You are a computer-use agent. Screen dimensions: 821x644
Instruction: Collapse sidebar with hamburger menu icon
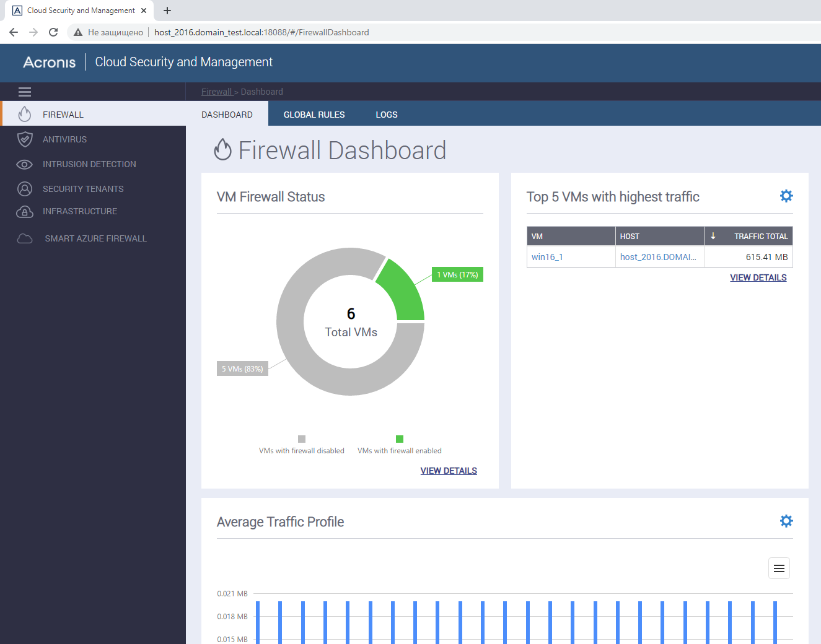pos(25,92)
